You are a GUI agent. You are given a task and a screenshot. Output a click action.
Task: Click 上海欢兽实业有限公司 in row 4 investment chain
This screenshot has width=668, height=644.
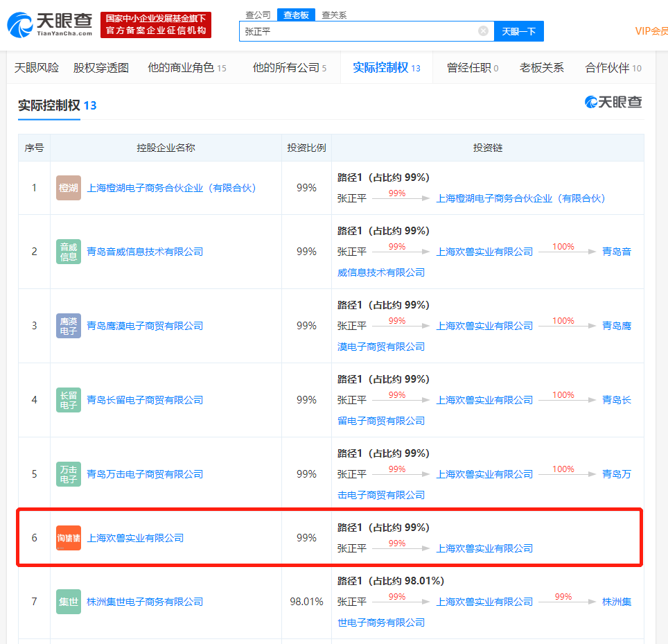coord(484,400)
